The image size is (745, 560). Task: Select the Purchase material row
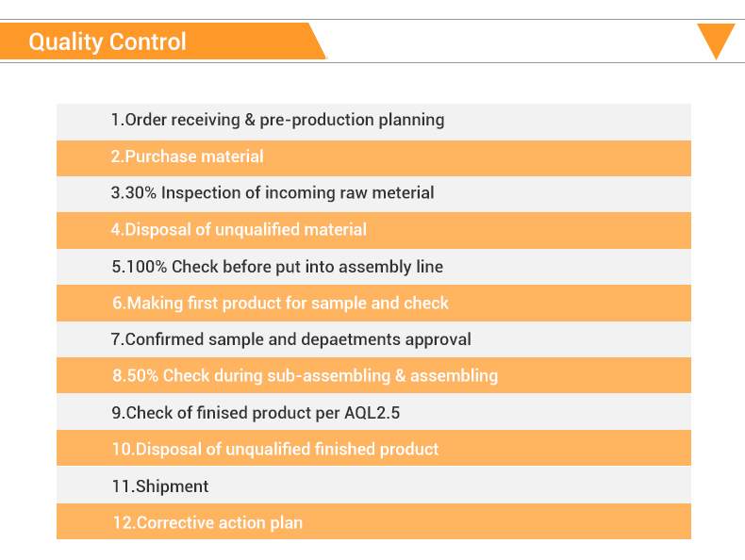coord(373,158)
